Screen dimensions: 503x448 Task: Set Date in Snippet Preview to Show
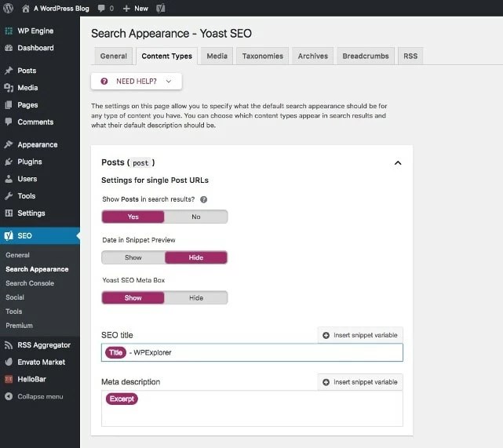click(133, 257)
